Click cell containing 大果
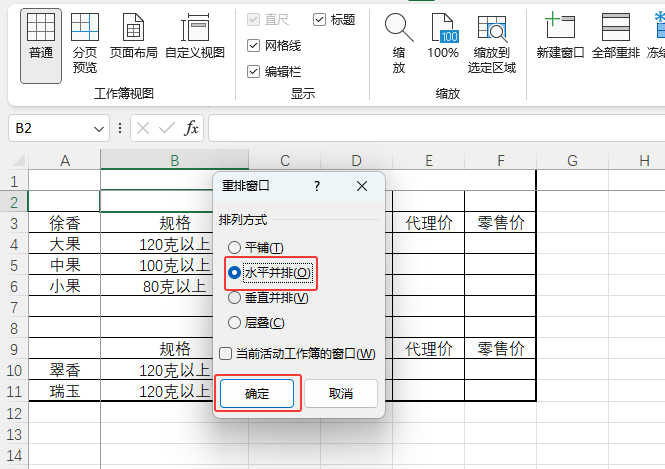 point(64,243)
